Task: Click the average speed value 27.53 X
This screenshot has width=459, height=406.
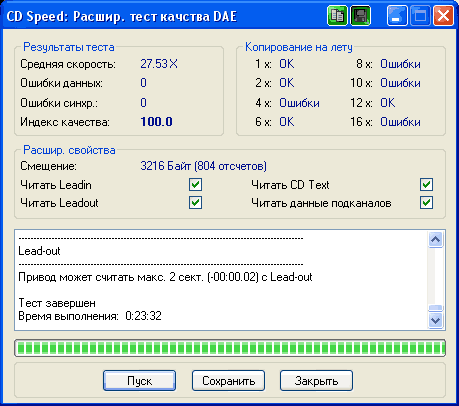Action: click(159, 64)
